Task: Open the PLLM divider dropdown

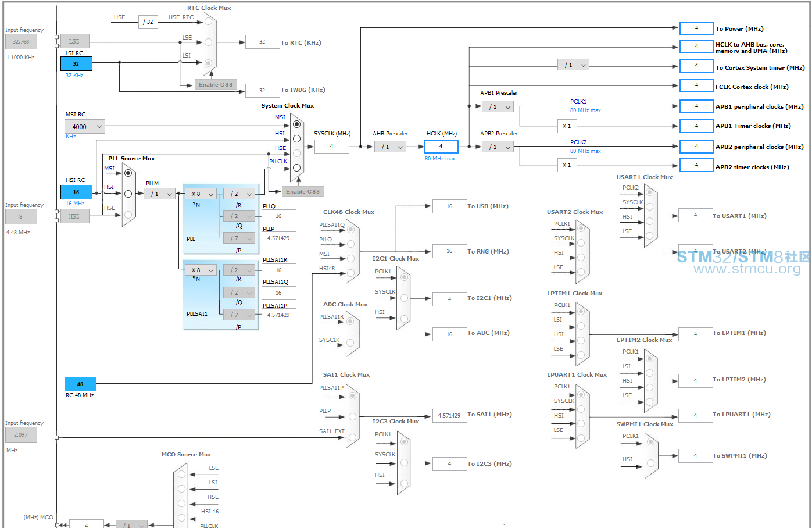Action: click(160, 194)
